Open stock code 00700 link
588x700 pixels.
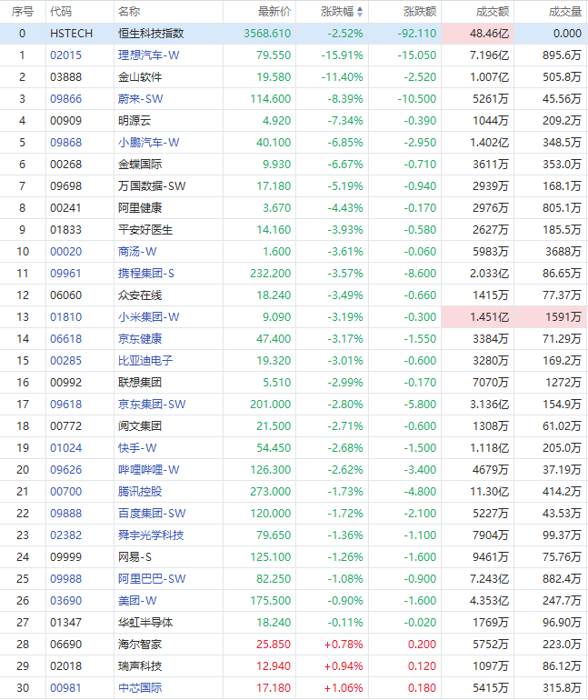tap(66, 492)
